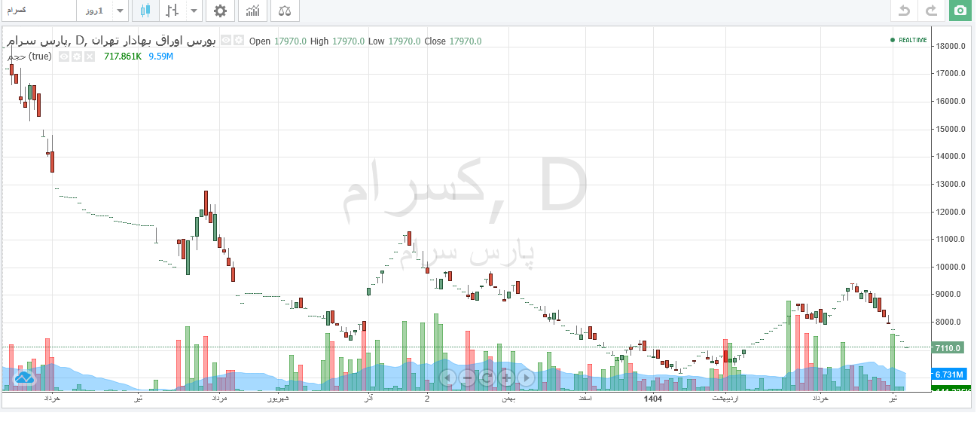Select the candlestick chart style button
This screenshot has height=425, width=980.
(x=145, y=11)
